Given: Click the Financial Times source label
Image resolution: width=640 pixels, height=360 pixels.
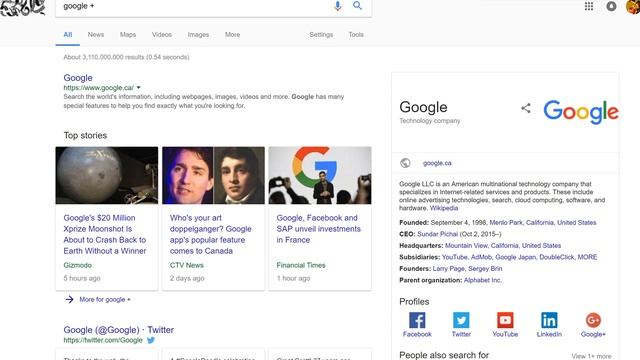Looking at the screenshot, I should [x=301, y=265].
